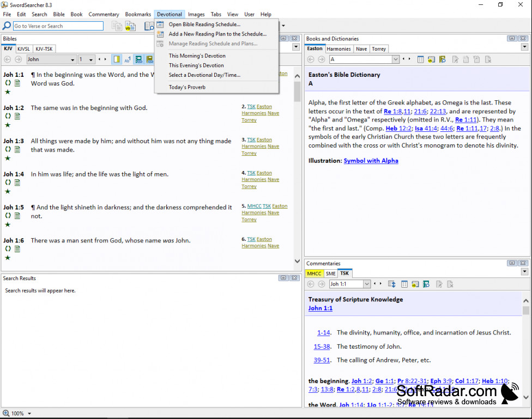The width and height of the screenshot is (532, 419).
Task: Click the cross-reference brackets icon under Joh 1:1
Action: [x=8, y=83]
